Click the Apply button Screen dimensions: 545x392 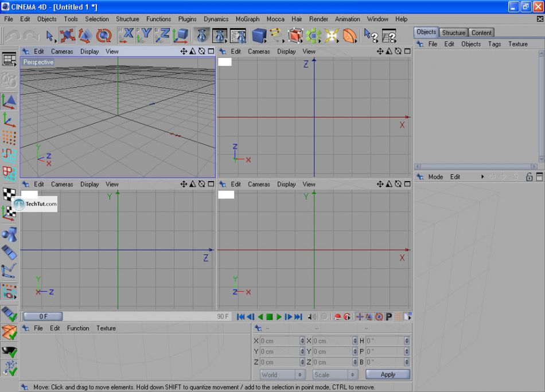click(388, 374)
